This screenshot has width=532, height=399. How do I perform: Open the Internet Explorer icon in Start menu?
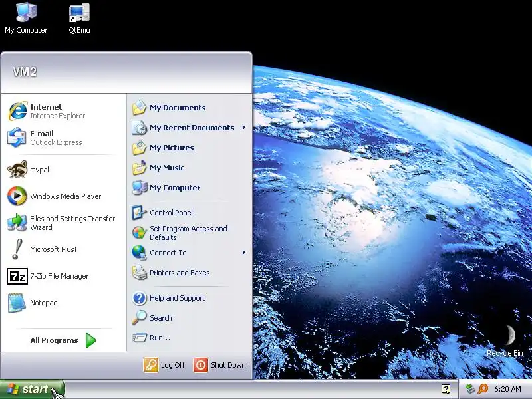(x=17, y=111)
